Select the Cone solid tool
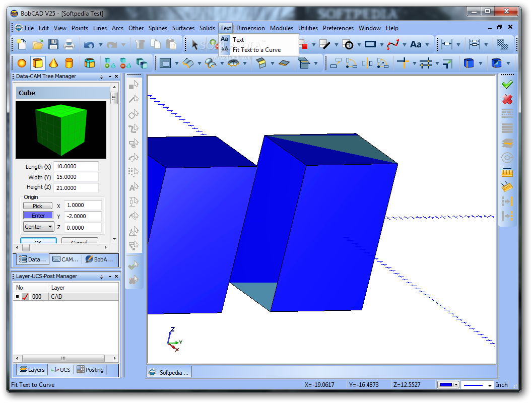The height and width of the screenshot is (403, 532). tap(53, 63)
